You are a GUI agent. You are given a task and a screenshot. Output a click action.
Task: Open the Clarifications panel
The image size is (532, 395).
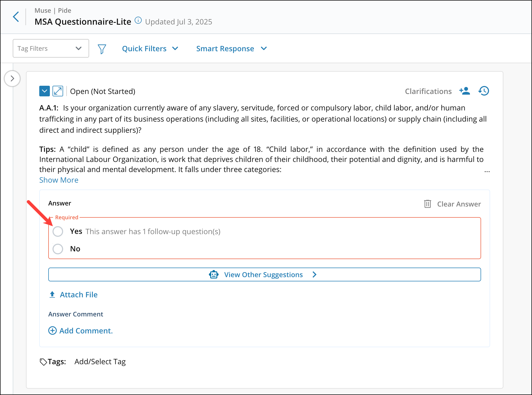(428, 91)
